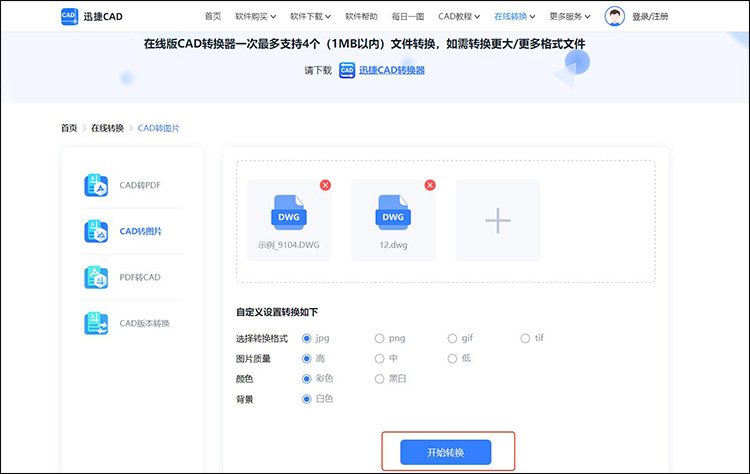Click the user avatar icon
The height and width of the screenshot is (474, 750).
(x=614, y=16)
